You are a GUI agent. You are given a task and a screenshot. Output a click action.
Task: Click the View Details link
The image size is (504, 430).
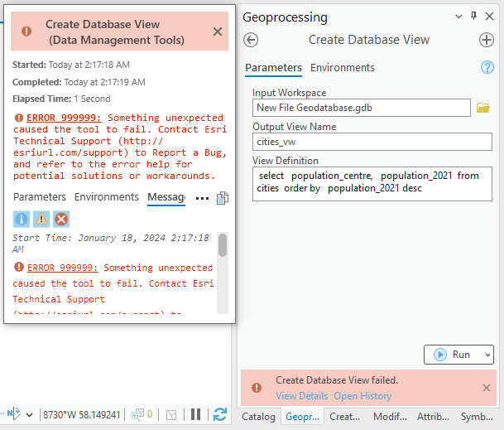point(301,396)
